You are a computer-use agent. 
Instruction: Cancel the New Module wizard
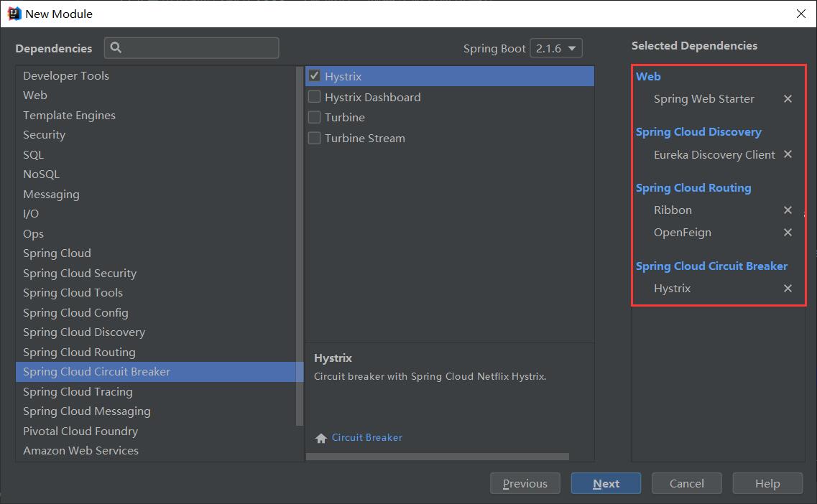coord(687,484)
